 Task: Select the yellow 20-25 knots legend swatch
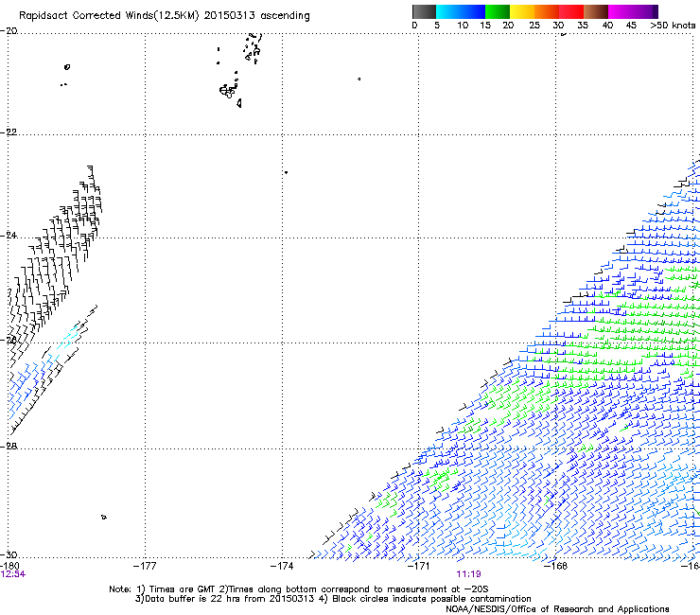pyautogui.click(x=522, y=11)
